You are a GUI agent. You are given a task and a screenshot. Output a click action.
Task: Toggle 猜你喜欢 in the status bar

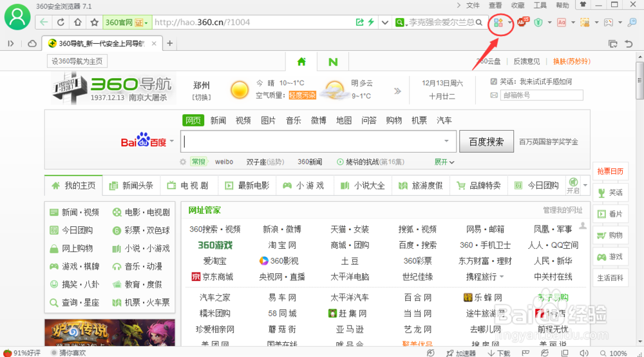click(x=68, y=353)
